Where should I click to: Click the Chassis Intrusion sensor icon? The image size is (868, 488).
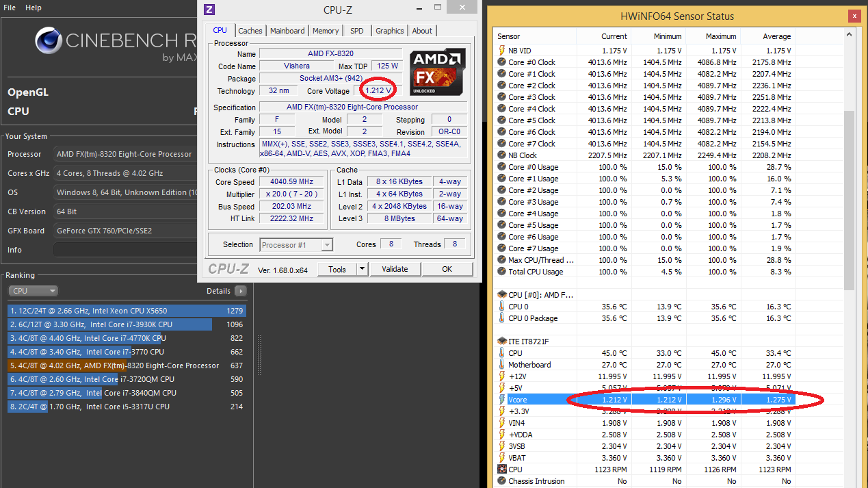tap(502, 481)
